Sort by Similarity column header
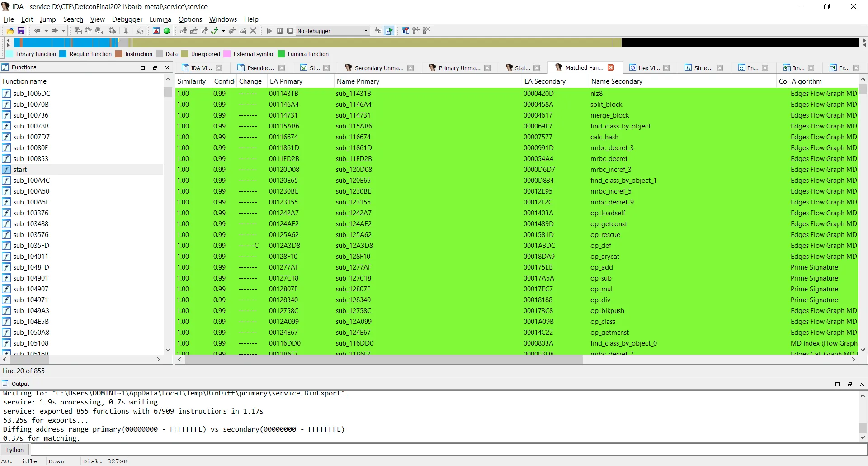This screenshot has width=868, height=466. 192,81
